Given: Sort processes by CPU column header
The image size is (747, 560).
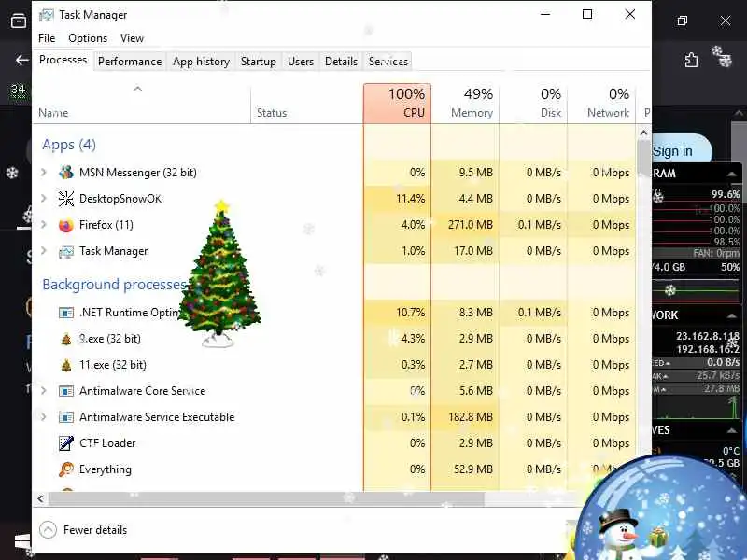Looking at the screenshot, I should pyautogui.click(x=398, y=104).
